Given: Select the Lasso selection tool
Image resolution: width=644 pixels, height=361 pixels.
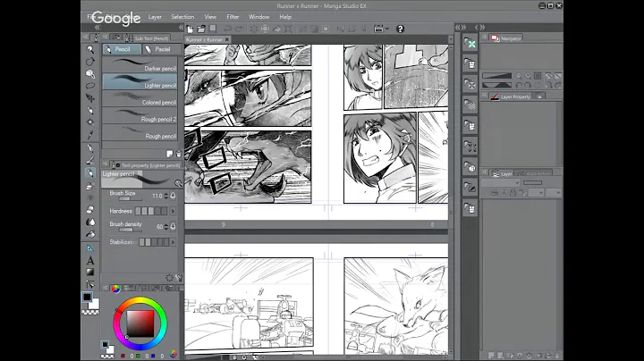Looking at the screenshot, I should (x=90, y=86).
